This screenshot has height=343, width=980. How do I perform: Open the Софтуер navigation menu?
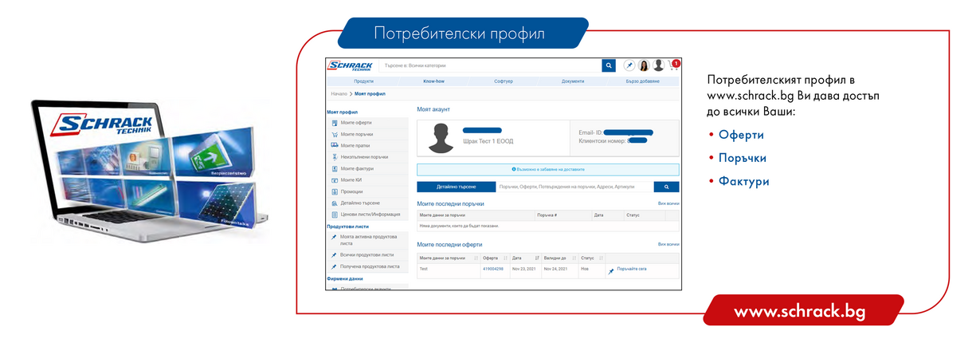(503, 81)
